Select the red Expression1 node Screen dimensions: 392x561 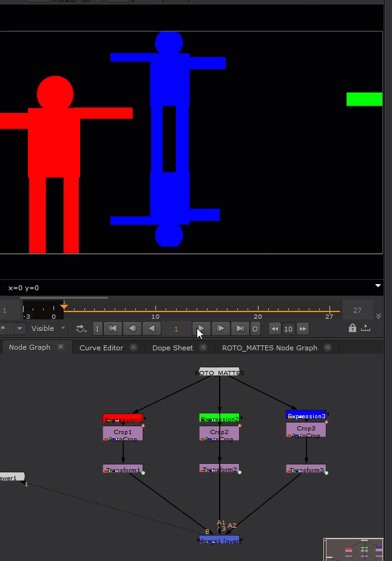coord(123,419)
